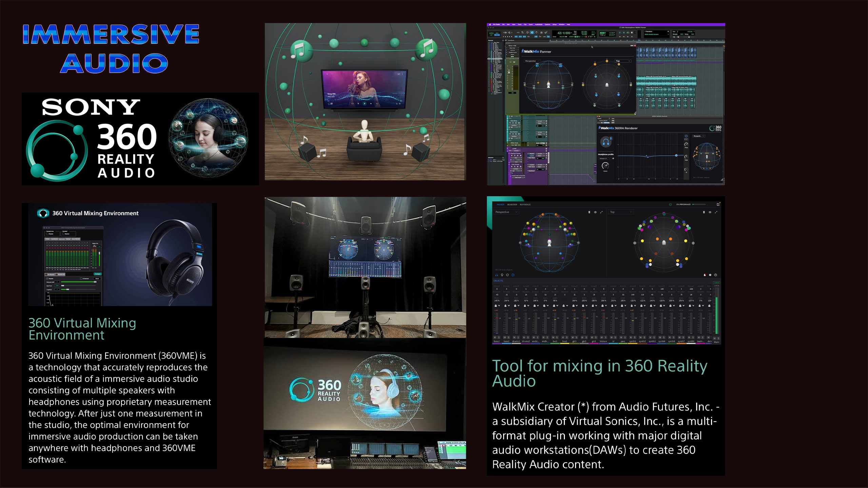Click the reset rotation arrow icon below sphere
The height and width of the screenshot is (488, 868).
[x=508, y=275]
